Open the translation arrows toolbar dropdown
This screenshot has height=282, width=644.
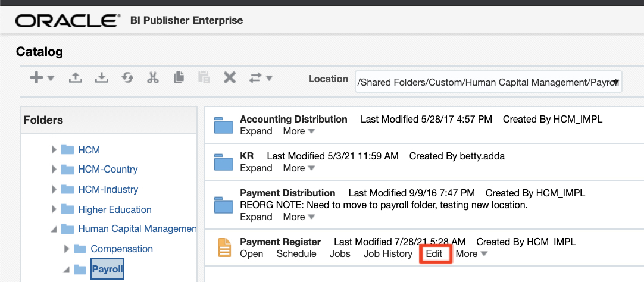click(261, 78)
